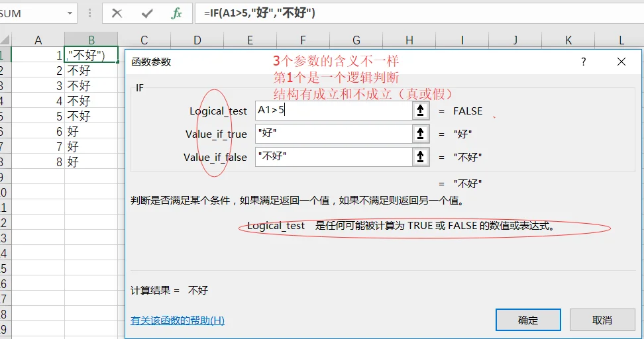644x339 pixels.
Task: Click the Value_if_false input field
Action: pos(333,157)
